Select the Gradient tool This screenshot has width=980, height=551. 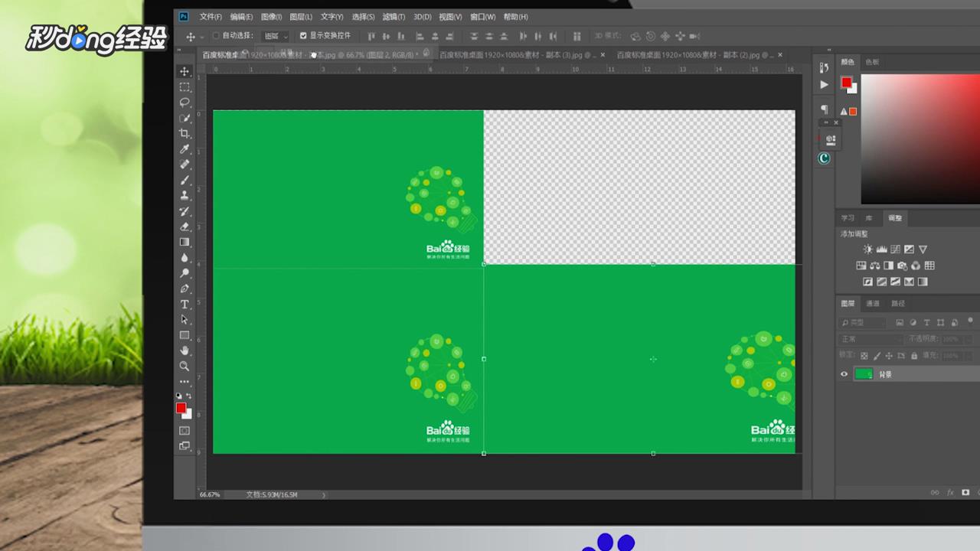(x=185, y=242)
